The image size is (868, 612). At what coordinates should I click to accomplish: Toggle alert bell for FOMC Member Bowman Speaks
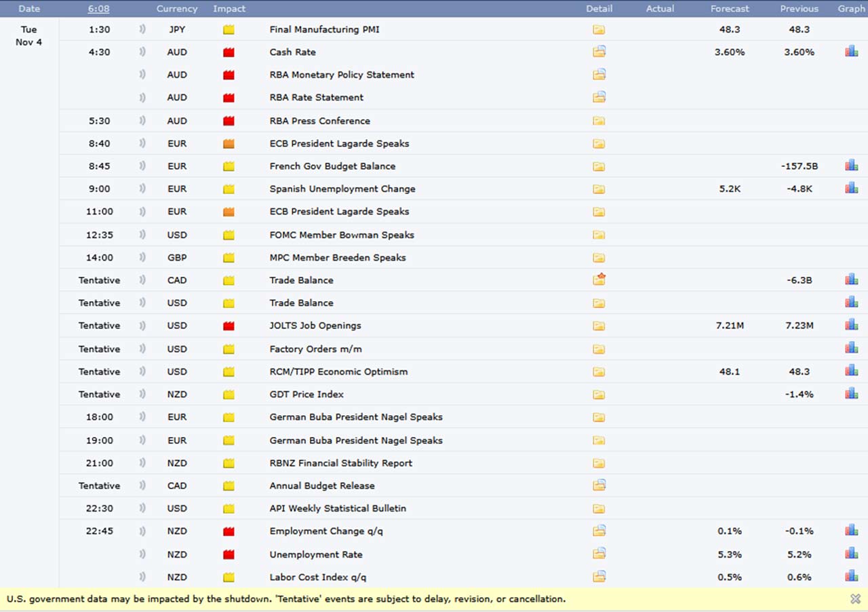(142, 235)
